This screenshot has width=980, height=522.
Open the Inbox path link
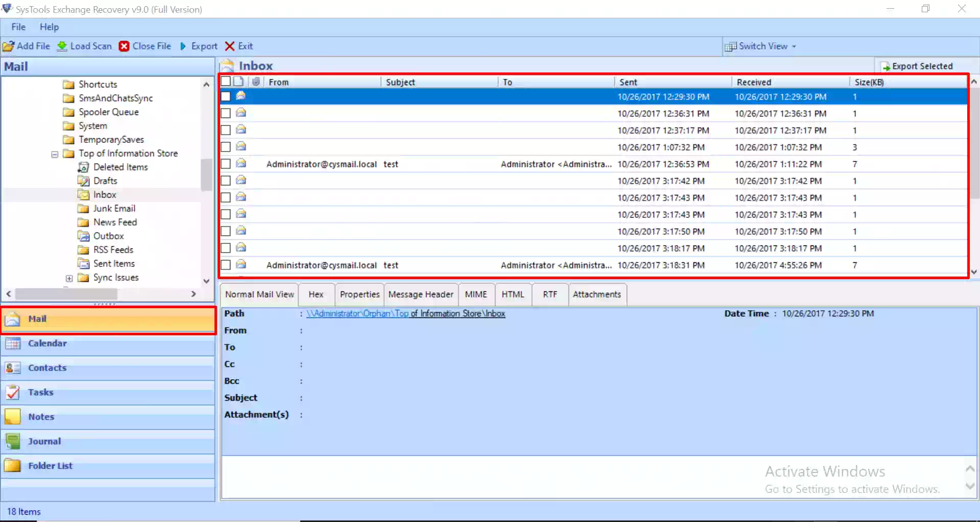(x=405, y=314)
